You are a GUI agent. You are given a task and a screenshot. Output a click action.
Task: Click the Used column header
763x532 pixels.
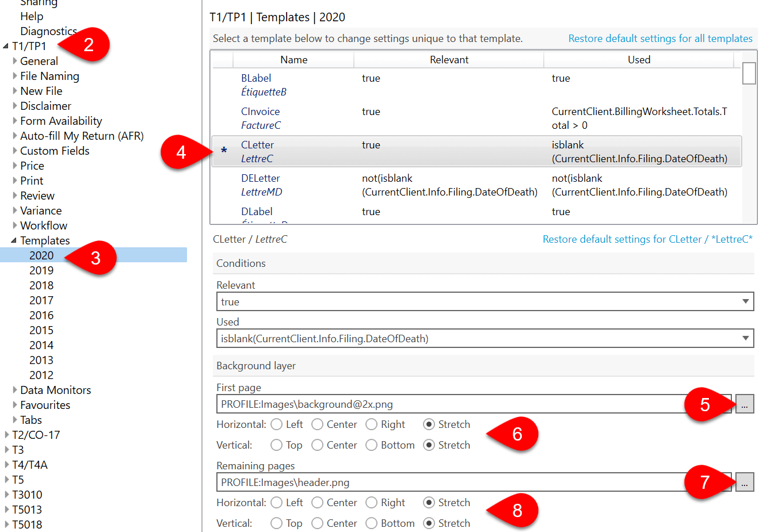[639, 60]
